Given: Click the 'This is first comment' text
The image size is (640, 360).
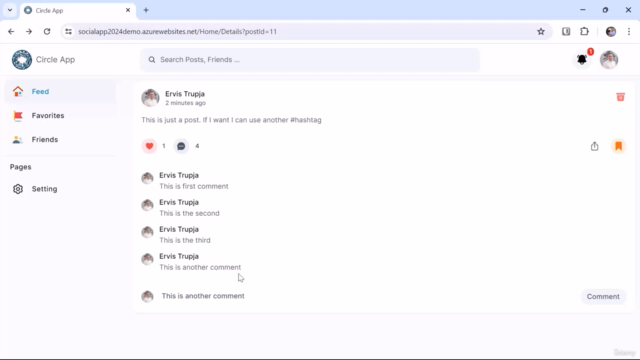Looking at the screenshot, I should [194, 186].
